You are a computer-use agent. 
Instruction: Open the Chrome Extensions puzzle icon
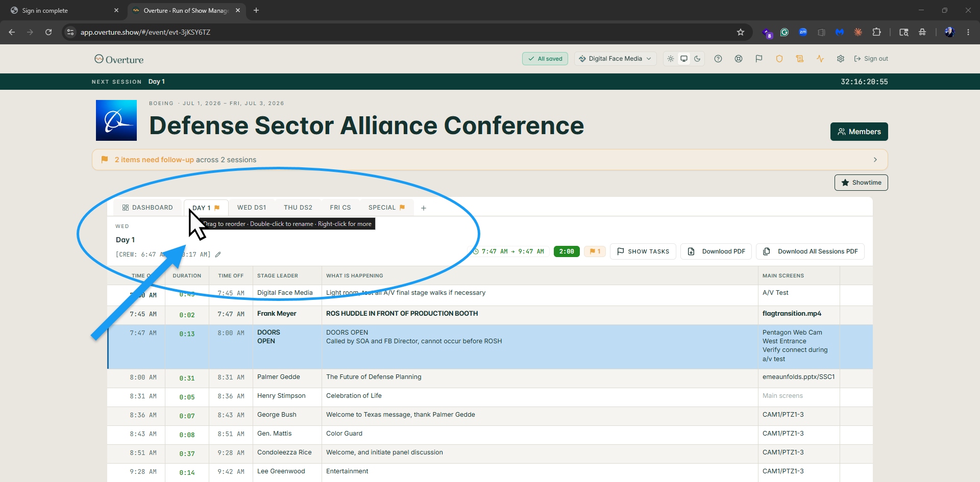pyautogui.click(x=876, y=32)
